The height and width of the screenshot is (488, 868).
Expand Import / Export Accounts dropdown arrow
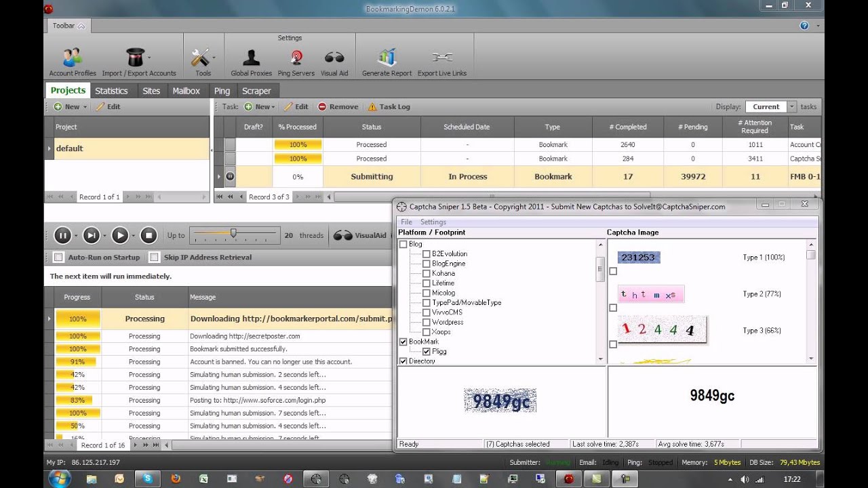click(149, 58)
